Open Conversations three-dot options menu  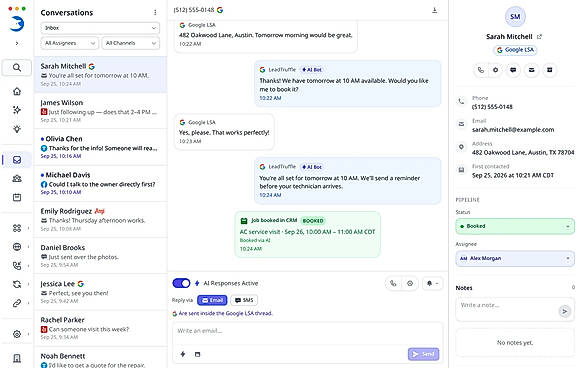click(x=155, y=13)
